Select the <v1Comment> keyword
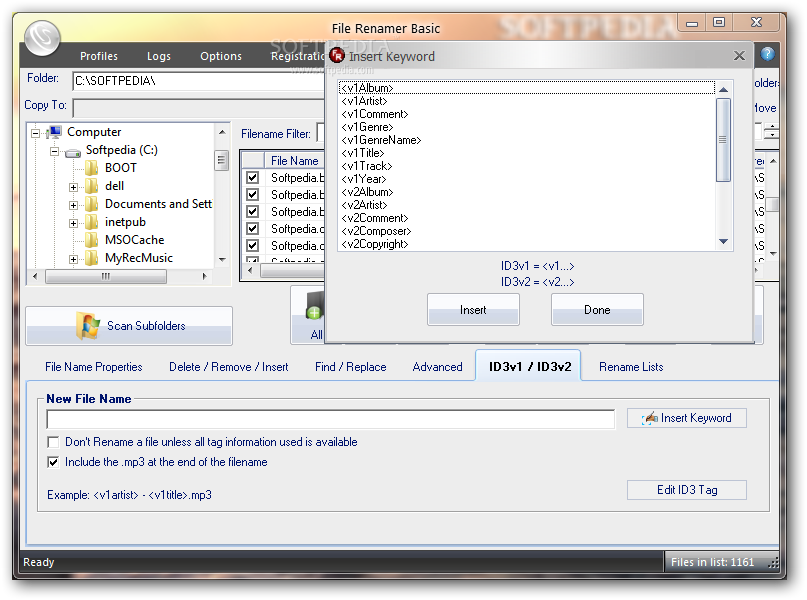 (375, 114)
